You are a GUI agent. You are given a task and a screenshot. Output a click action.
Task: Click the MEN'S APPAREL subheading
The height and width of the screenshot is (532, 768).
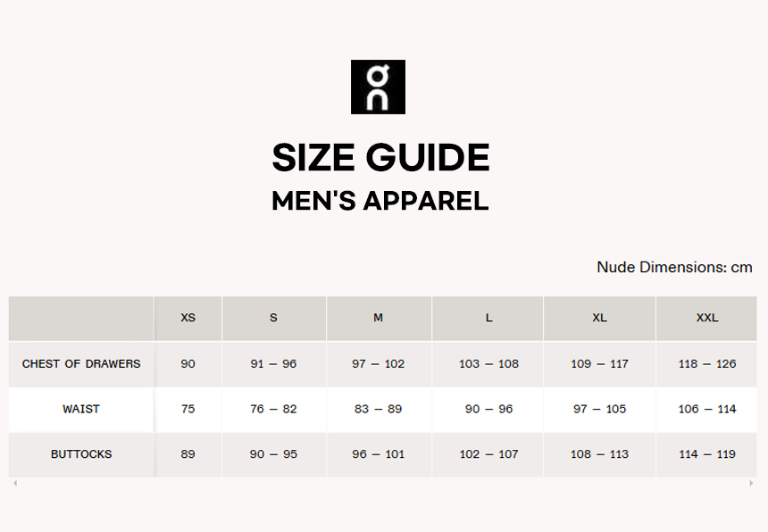pyautogui.click(x=380, y=201)
